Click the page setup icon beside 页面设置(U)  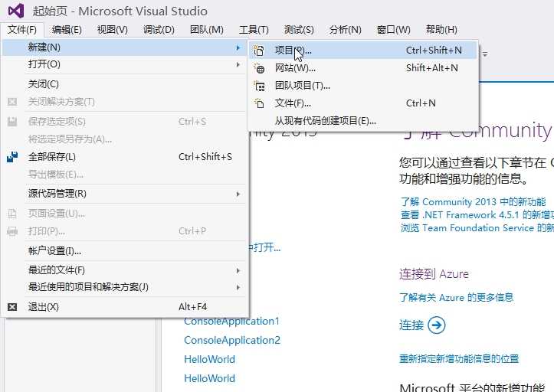[12, 214]
